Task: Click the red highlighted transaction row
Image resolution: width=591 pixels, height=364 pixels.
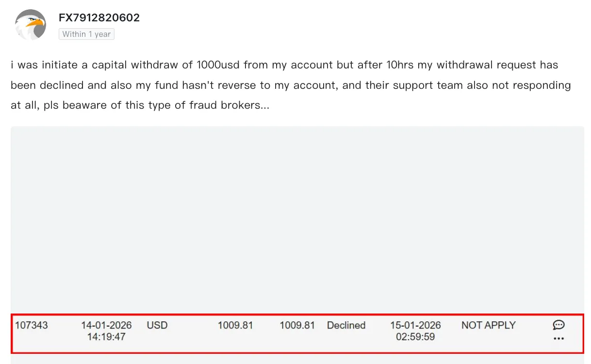Action: coord(297,333)
